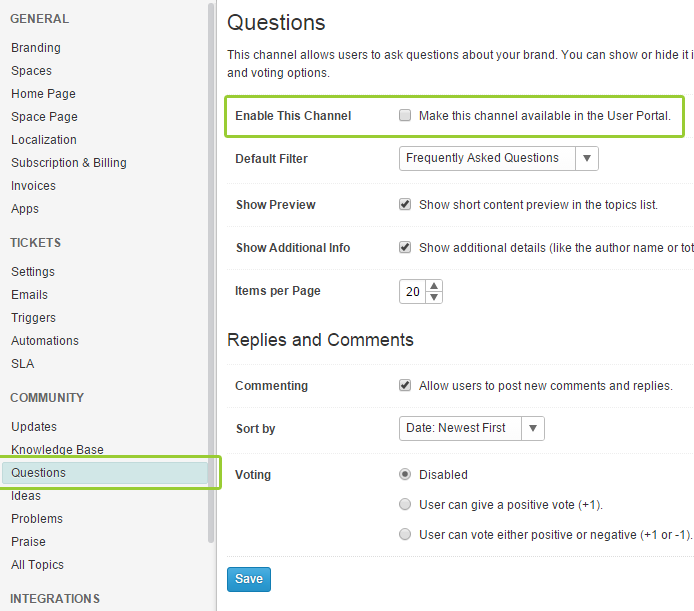This screenshot has height=611, width=694.
Task: Select All Topics in sidebar
Action: [x=37, y=565]
